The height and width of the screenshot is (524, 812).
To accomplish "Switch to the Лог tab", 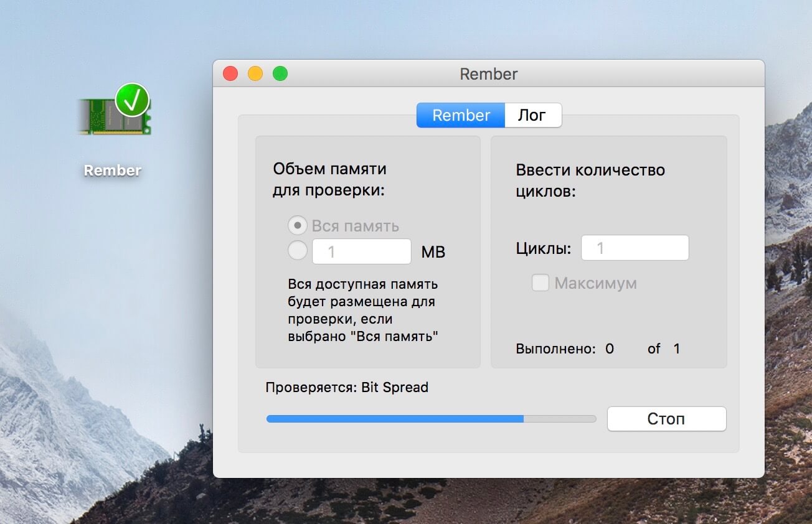I will pyautogui.click(x=533, y=115).
